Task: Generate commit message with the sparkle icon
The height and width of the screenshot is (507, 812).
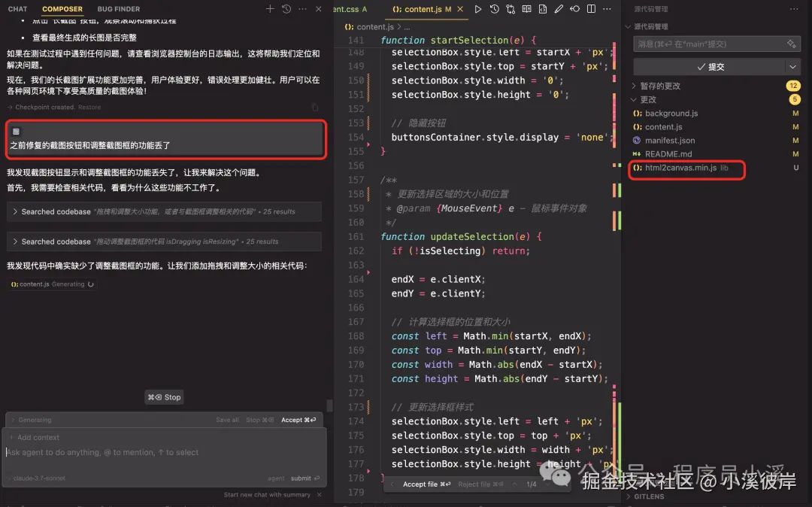Action: [x=791, y=44]
